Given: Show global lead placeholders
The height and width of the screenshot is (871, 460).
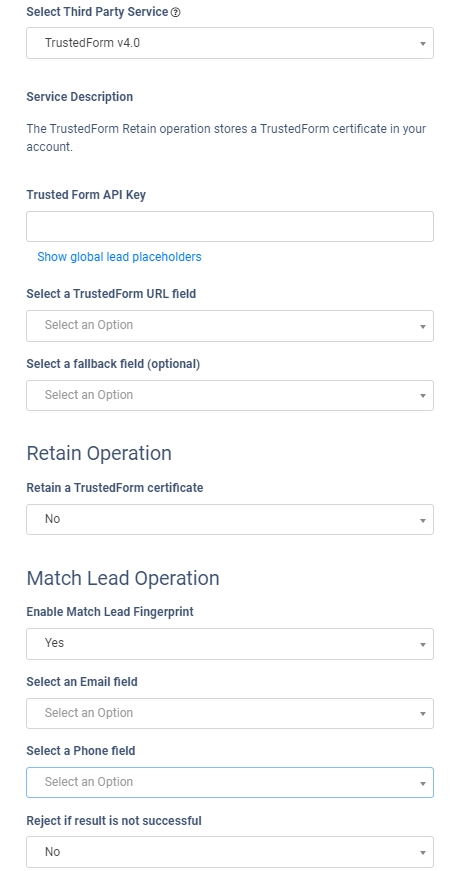Looking at the screenshot, I should coord(119,257).
